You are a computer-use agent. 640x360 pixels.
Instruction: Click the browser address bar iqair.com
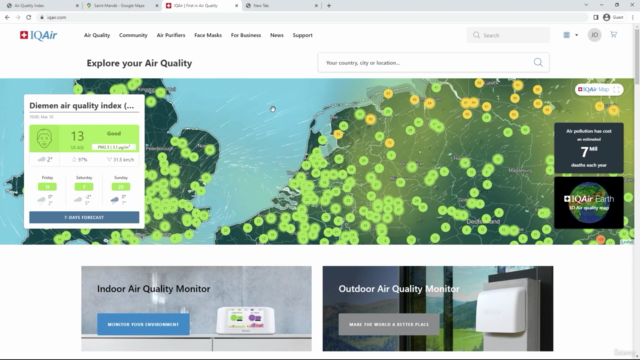[x=312, y=17]
